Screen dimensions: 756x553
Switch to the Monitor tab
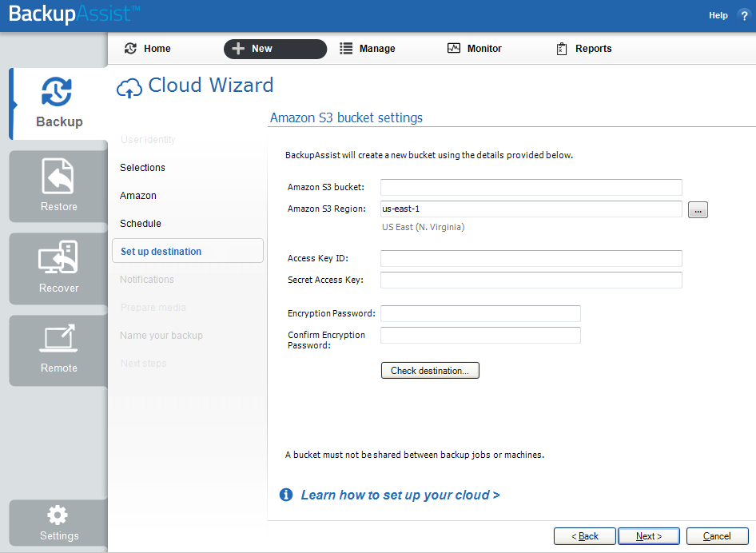(x=475, y=49)
